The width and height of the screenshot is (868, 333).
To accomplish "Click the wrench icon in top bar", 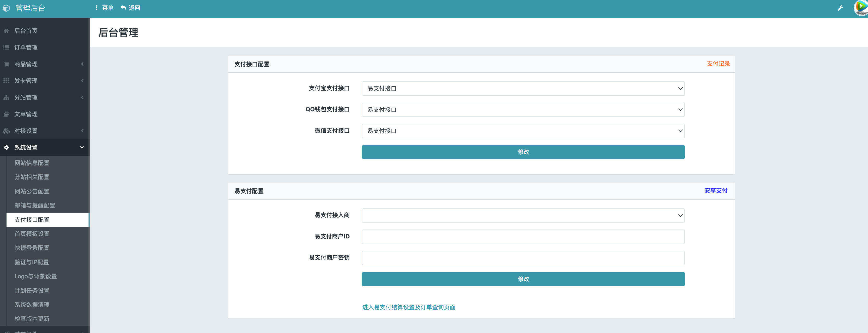I will (x=840, y=8).
